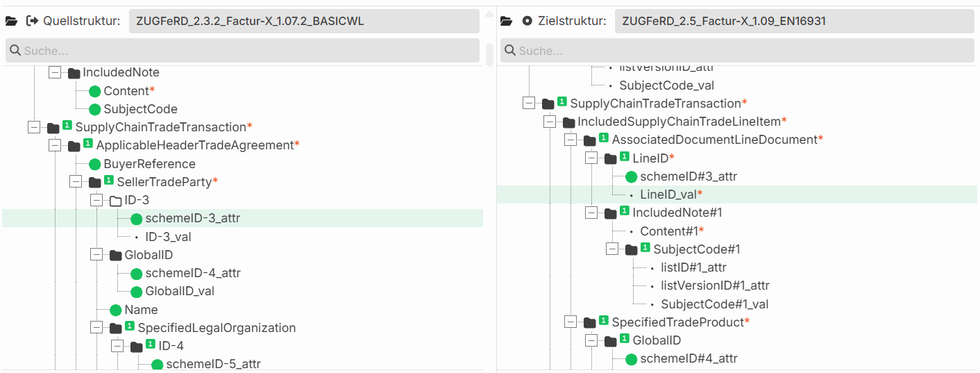Select BuyerReference label in source tree
The width and height of the screenshot is (980, 373).
click(x=149, y=164)
